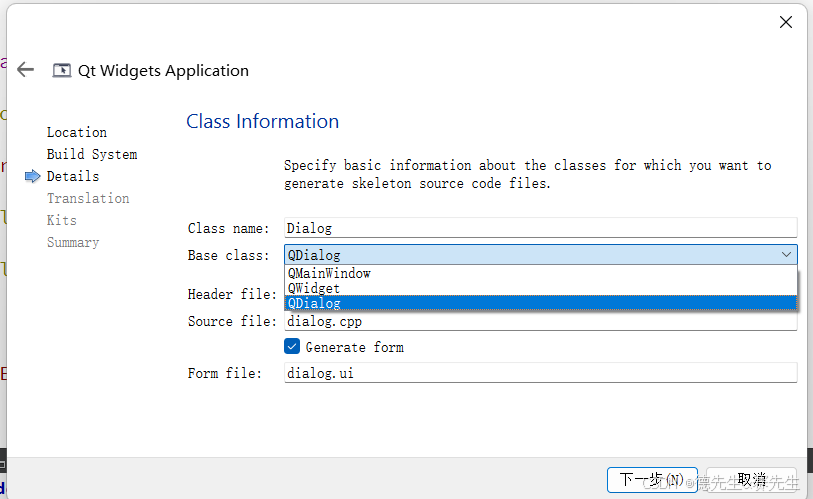Select the Details wizard step
Screen dimensions: 813x499
(x=73, y=176)
